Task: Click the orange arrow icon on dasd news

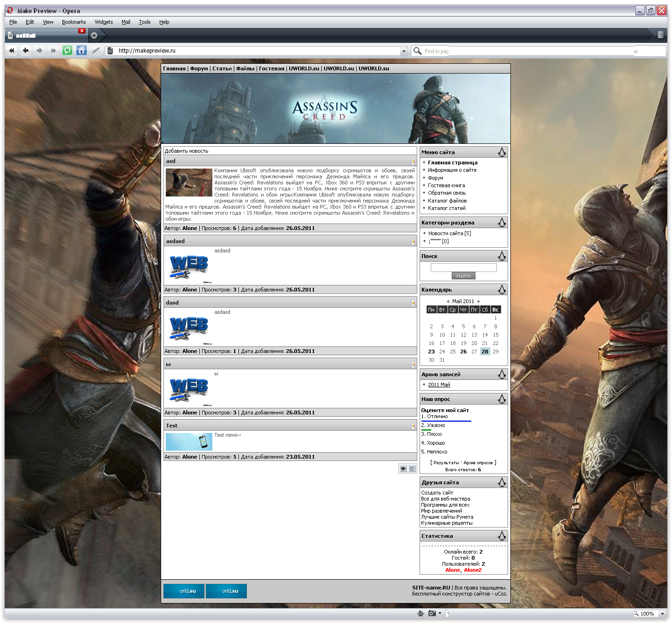Action: 413,303
